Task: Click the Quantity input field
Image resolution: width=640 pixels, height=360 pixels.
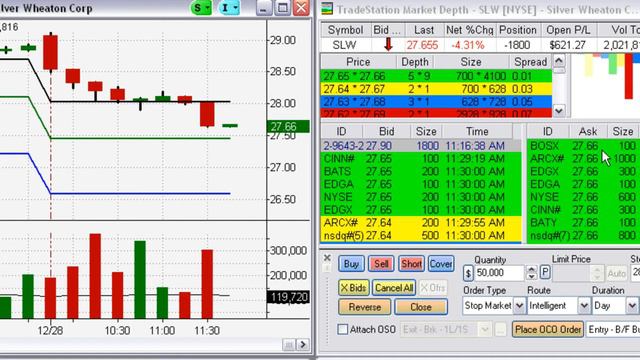Action: coord(499,273)
